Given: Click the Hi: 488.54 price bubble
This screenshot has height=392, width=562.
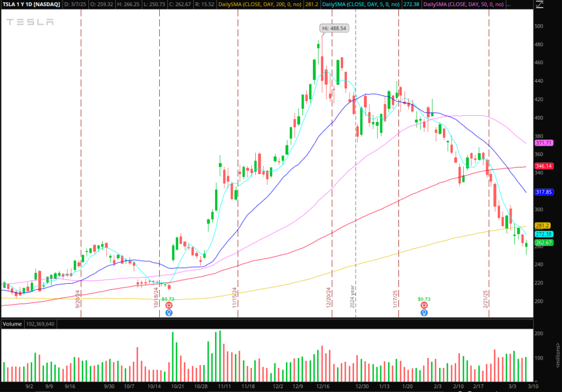Looking at the screenshot, I should coord(334,29).
